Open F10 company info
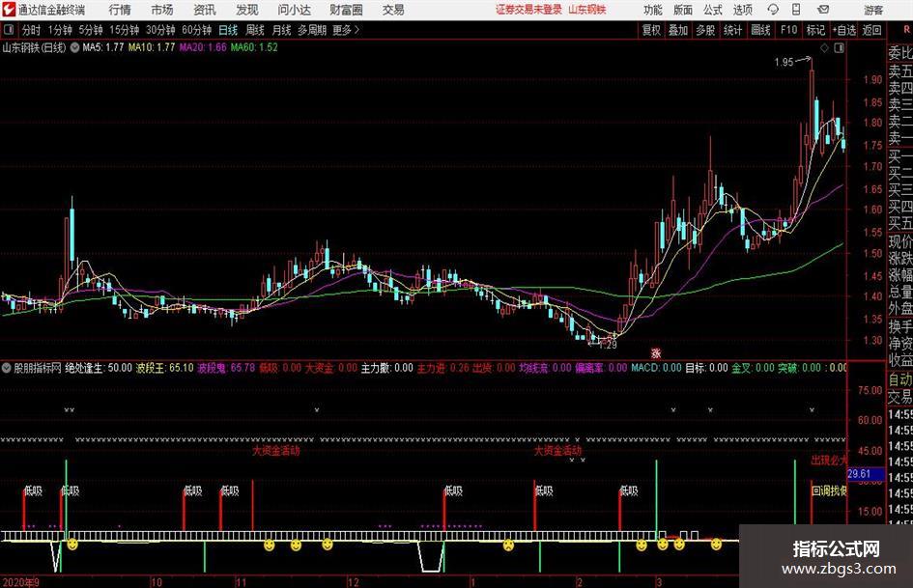The height and width of the screenshot is (588, 913). 788,30
